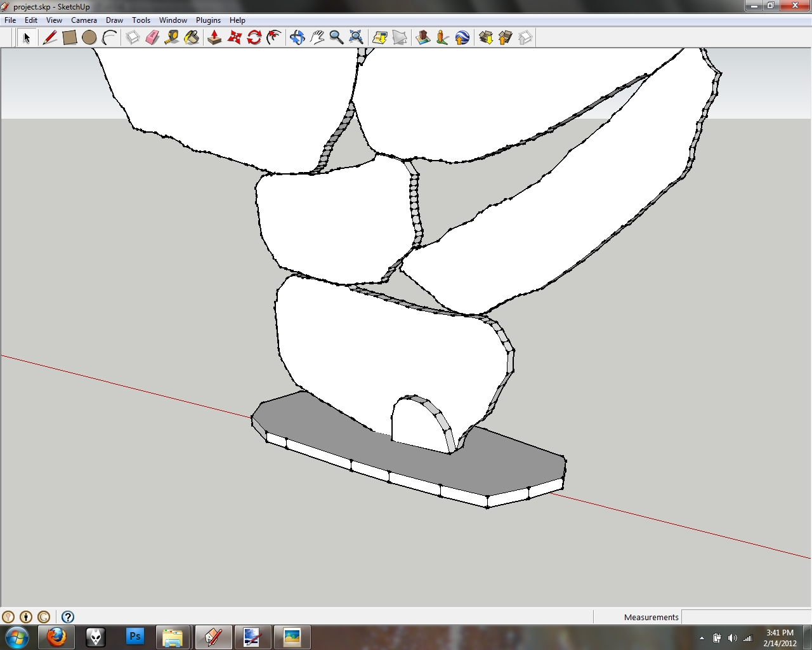Pick the Offset tool

click(274, 38)
